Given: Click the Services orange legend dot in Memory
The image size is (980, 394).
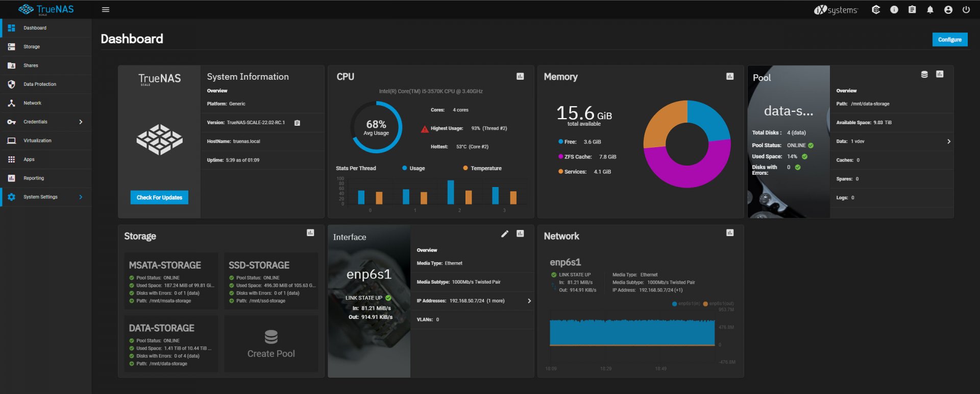Looking at the screenshot, I should 560,172.
